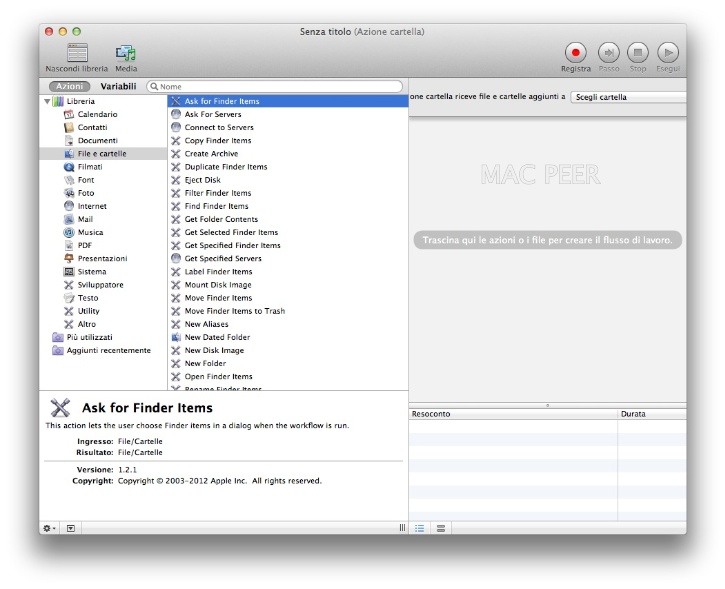Select the Mount Disk Image action

click(x=288, y=285)
